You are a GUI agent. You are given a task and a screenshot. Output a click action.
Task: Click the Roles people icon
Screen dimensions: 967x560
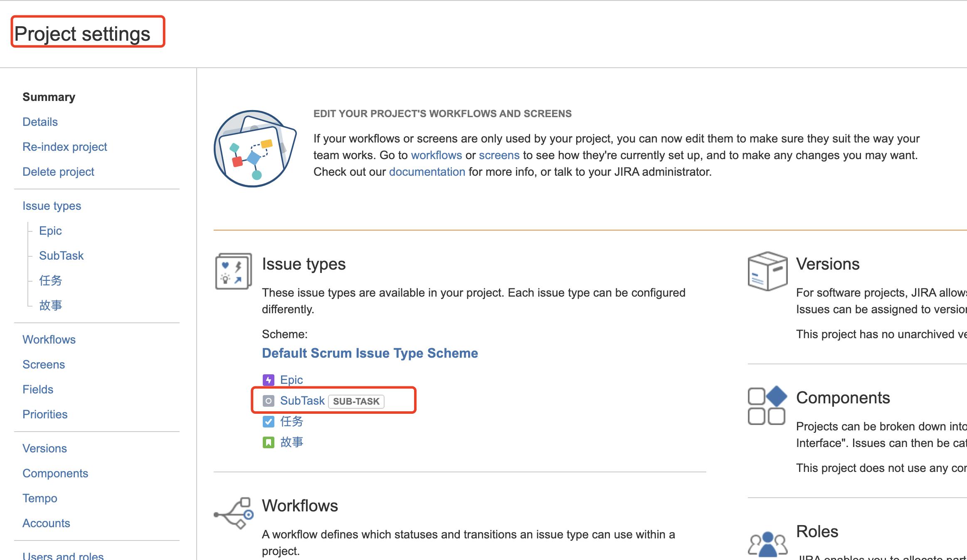(x=767, y=543)
